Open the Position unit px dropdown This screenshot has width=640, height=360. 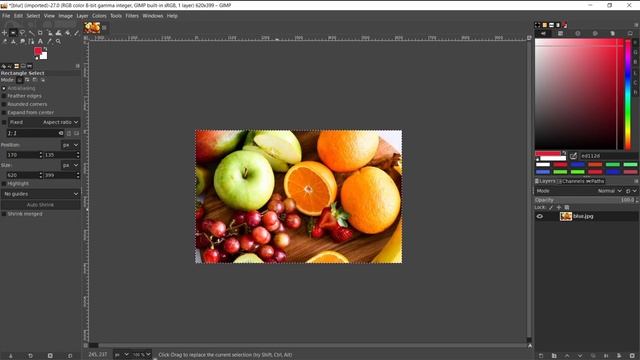coord(70,145)
